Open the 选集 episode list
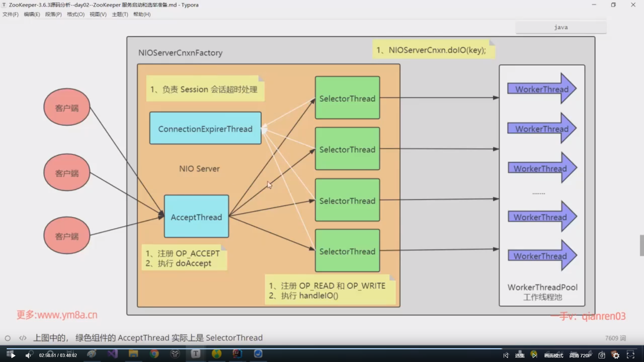644x362 pixels. 520,356
